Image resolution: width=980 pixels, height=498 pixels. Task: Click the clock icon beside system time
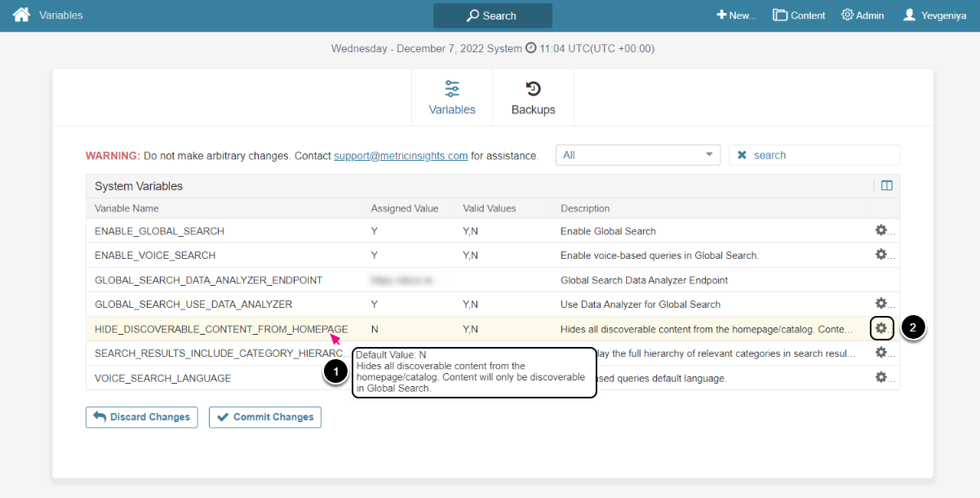click(x=530, y=48)
